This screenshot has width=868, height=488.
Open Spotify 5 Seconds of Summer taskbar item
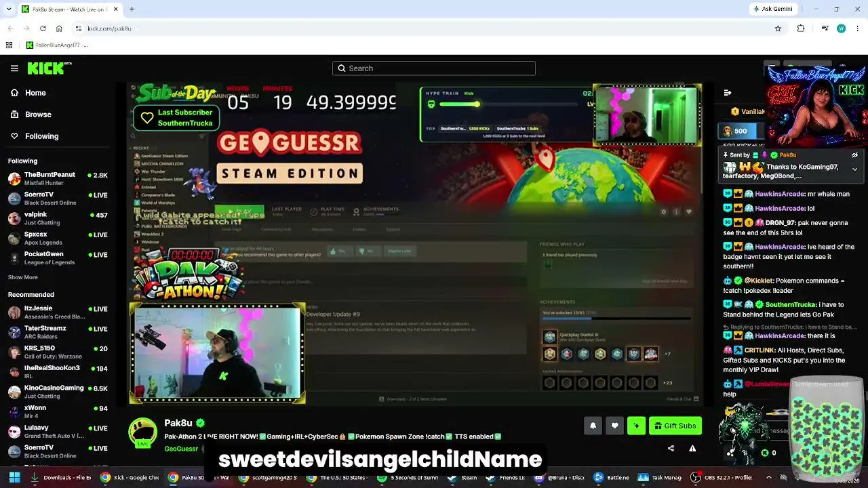(x=408, y=477)
